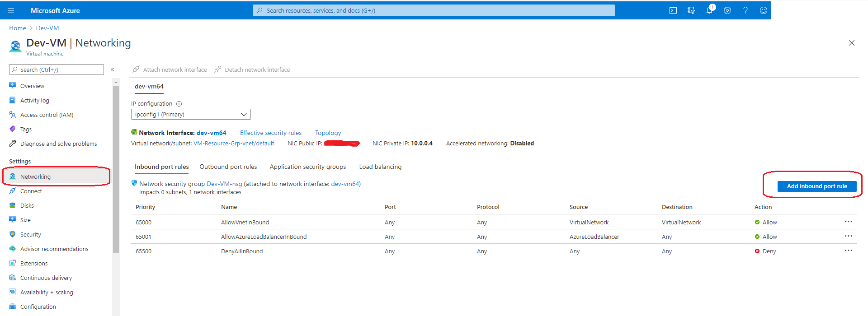Collapse the sidebar with double chevron

click(x=113, y=70)
